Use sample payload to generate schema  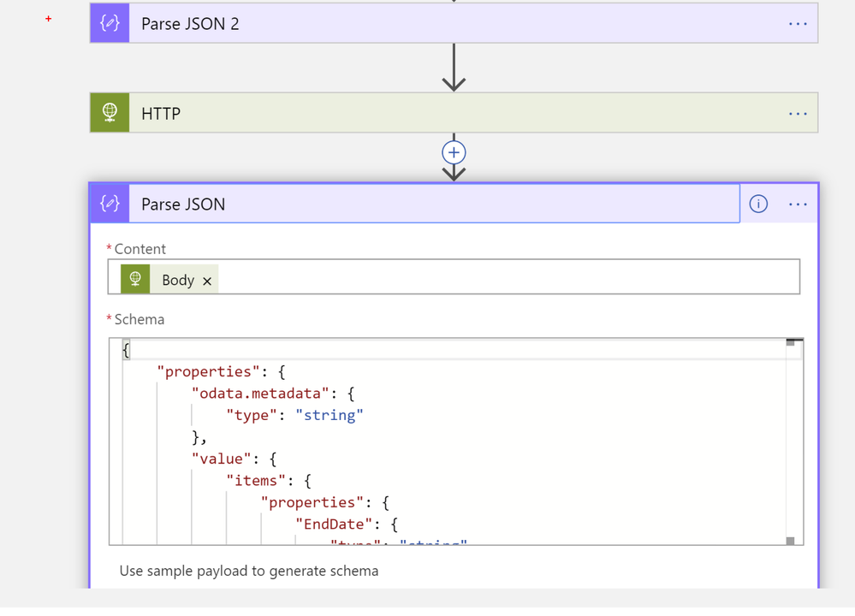[249, 571]
